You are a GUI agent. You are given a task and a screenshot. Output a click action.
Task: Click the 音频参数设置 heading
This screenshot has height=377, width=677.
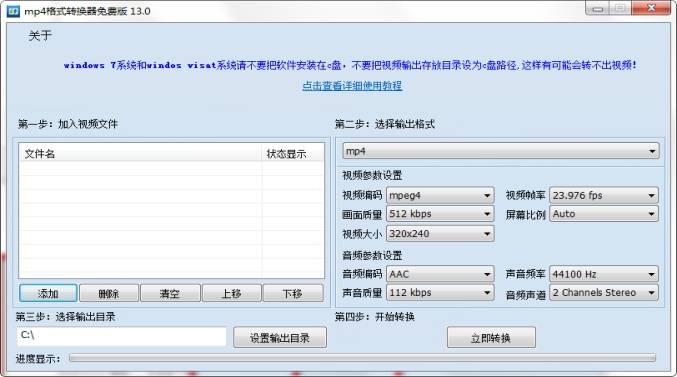[372, 255]
